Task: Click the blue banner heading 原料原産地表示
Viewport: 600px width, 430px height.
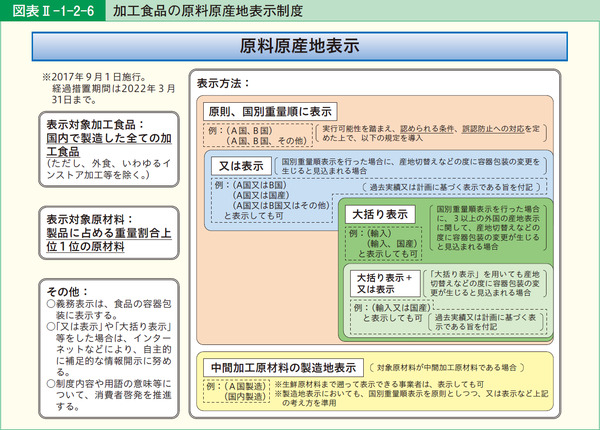Action: (x=299, y=46)
